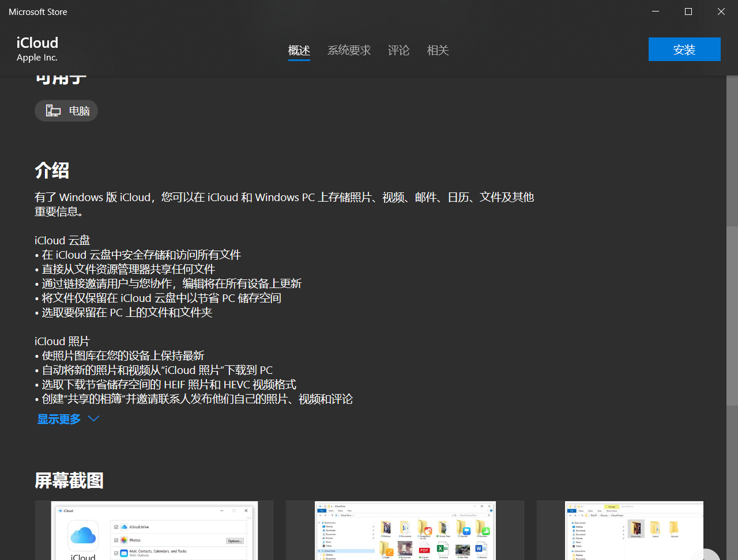Maximize the Microsoft Store window
The width and height of the screenshot is (738, 560).
[688, 12]
